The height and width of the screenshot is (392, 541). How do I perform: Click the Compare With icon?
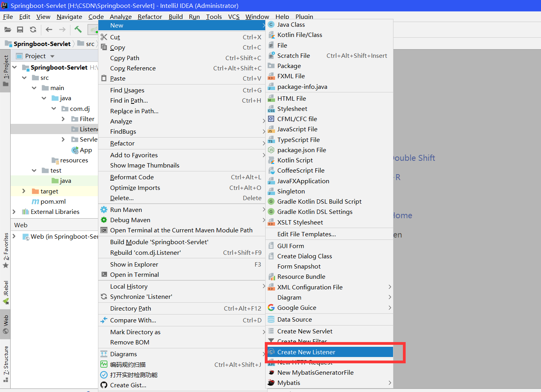pyautogui.click(x=104, y=320)
